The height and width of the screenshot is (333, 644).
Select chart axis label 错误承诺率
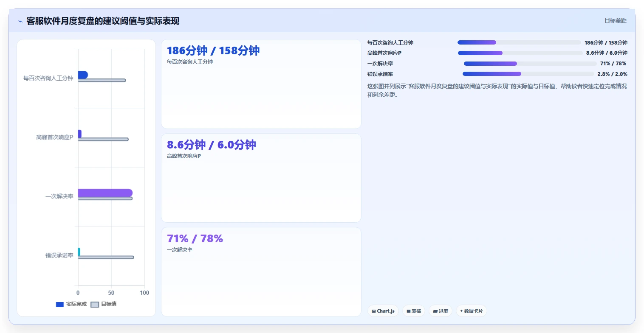[x=59, y=255]
